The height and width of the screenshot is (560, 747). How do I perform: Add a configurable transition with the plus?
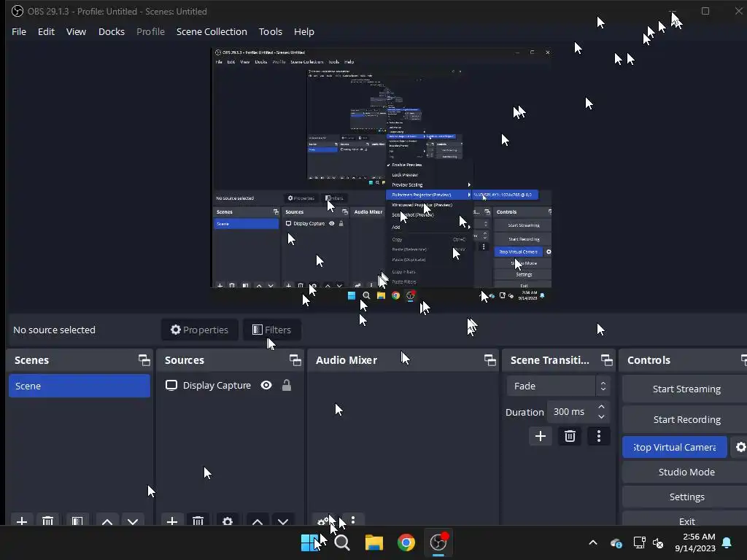pos(541,436)
